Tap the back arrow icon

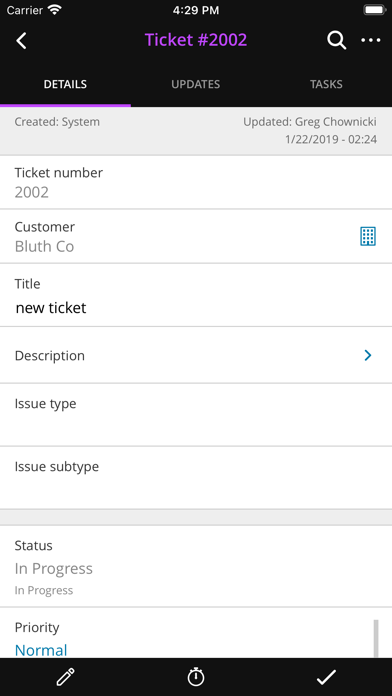(x=21, y=40)
